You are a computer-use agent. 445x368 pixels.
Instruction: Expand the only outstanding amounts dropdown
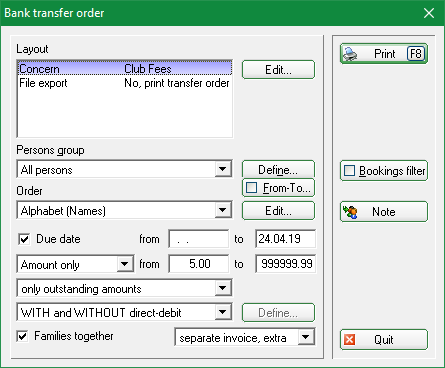pos(222,288)
